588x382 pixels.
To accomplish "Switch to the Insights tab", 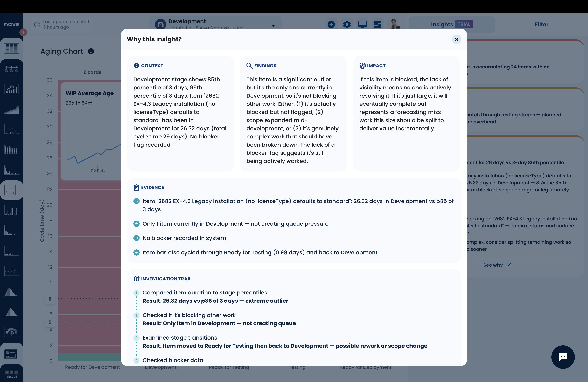I will coord(452,24).
